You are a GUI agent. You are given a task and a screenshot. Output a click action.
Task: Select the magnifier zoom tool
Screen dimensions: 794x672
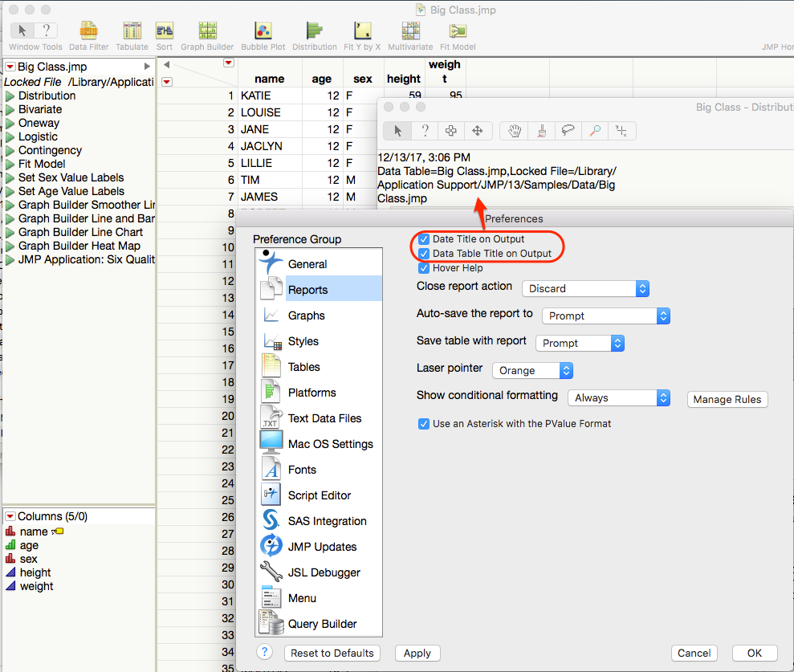[x=595, y=131]
